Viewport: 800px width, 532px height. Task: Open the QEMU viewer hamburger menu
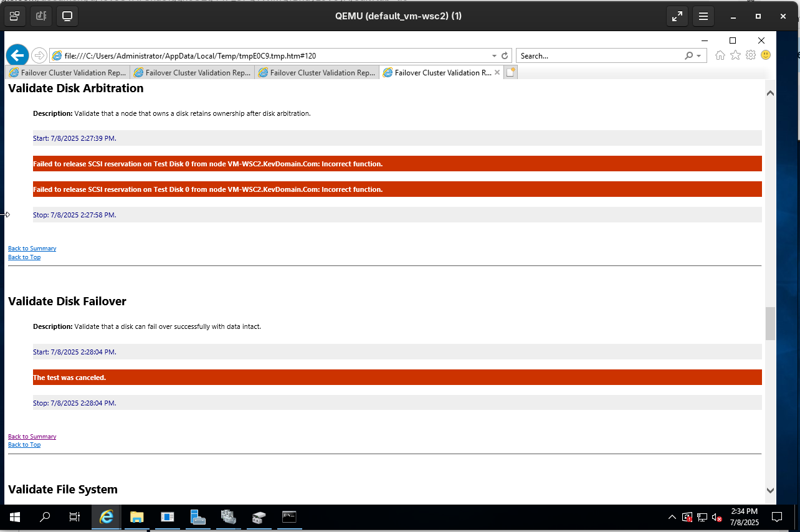pyautogui.click(x=703, y=16)
